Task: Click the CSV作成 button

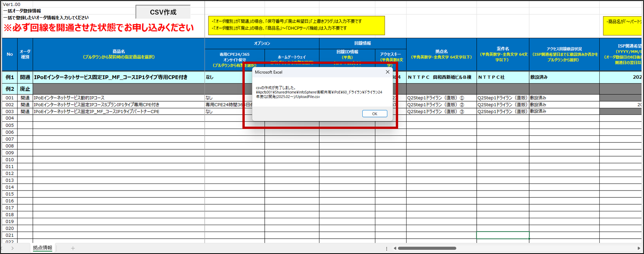Action: coord(163,12)
